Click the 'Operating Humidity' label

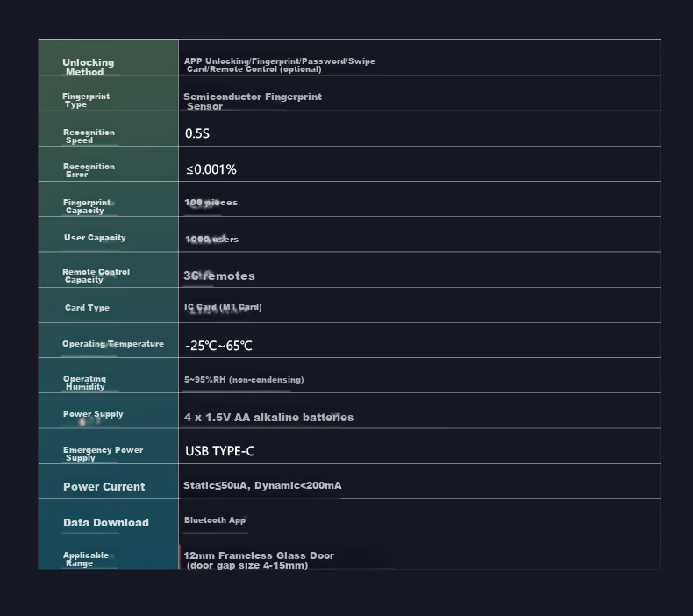84,383
